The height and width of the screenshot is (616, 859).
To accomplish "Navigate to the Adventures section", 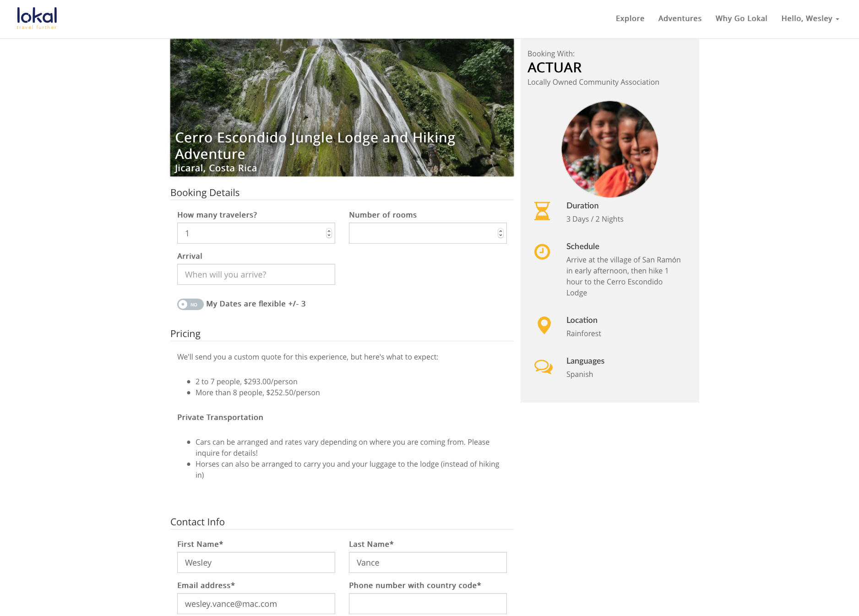I will (680, 18).
